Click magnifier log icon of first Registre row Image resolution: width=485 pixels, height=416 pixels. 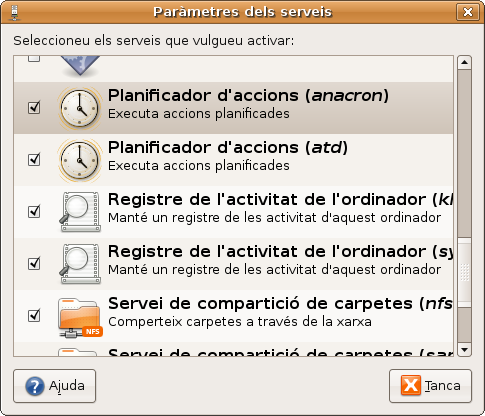[x=80, y=212]
